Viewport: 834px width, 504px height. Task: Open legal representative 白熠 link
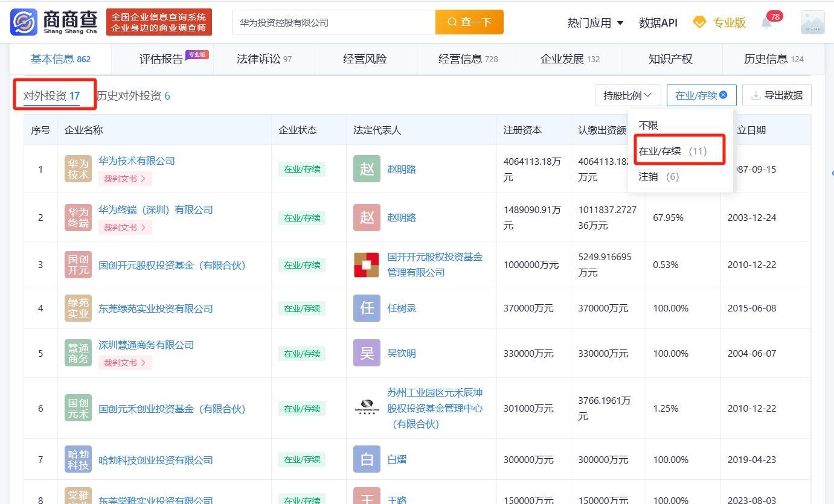[397, 459]
